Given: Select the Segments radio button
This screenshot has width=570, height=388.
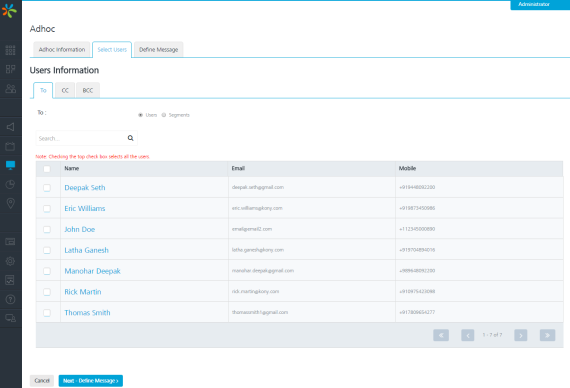Looking at the screenshot, I should point(164,115).
